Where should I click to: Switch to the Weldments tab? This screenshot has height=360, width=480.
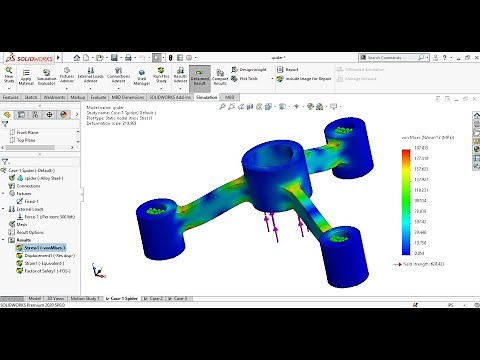pyautogui.click(x=54, y=97)
